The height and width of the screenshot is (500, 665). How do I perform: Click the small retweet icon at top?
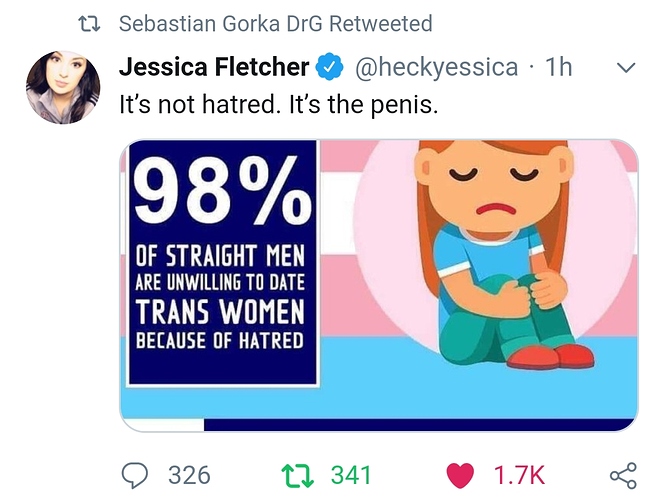90,24
